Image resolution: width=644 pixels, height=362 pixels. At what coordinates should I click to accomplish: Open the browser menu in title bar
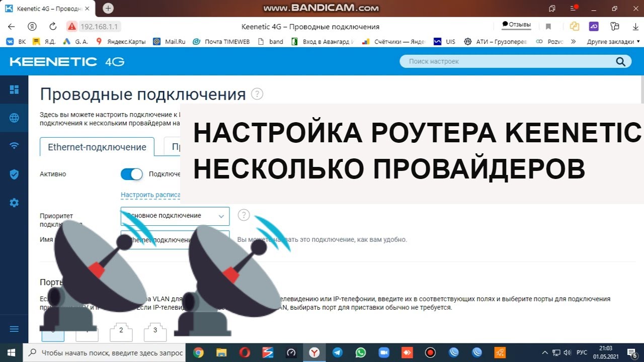click(x=574, y=9)
